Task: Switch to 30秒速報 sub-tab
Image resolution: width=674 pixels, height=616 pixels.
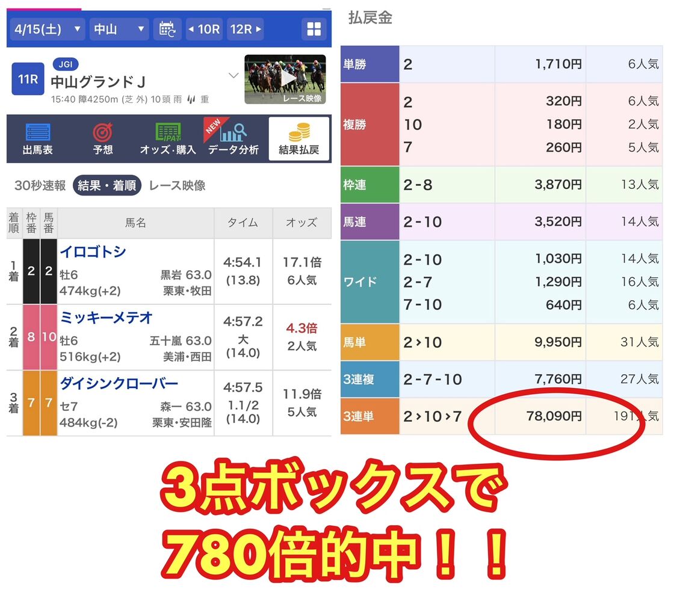Action: coord(40,185)
